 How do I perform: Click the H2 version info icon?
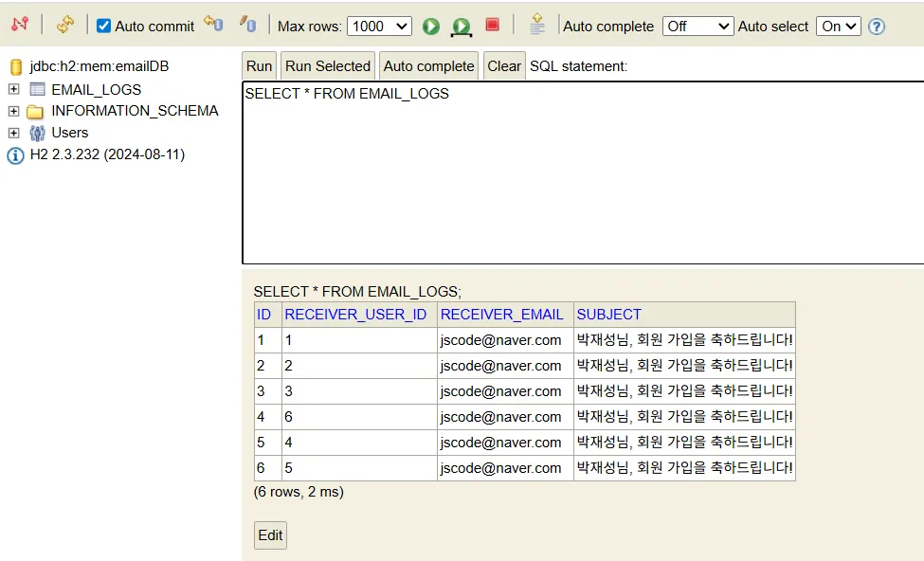pos(15,155)
